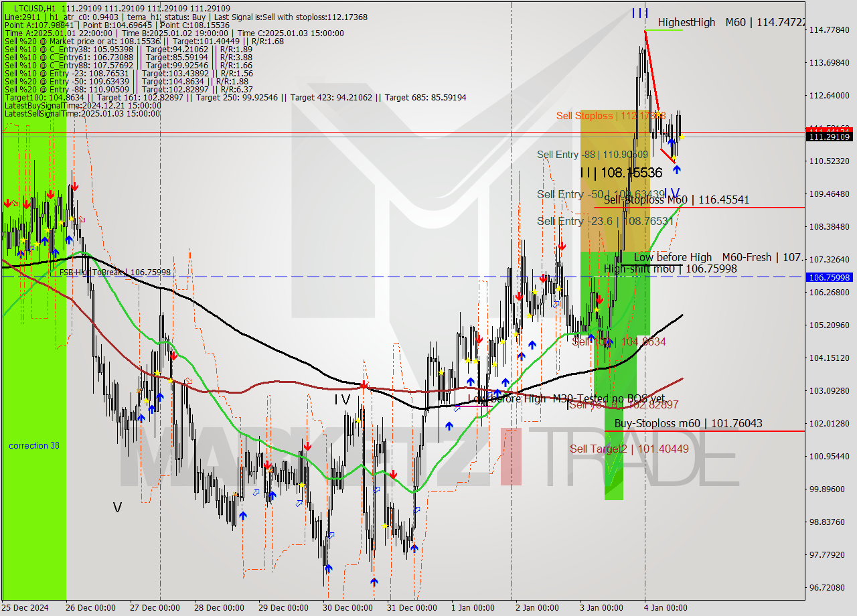857x616 pixels.
Task: Click the 'Sell %10 @ Entry -23' line
Action: tap(129, 73)
